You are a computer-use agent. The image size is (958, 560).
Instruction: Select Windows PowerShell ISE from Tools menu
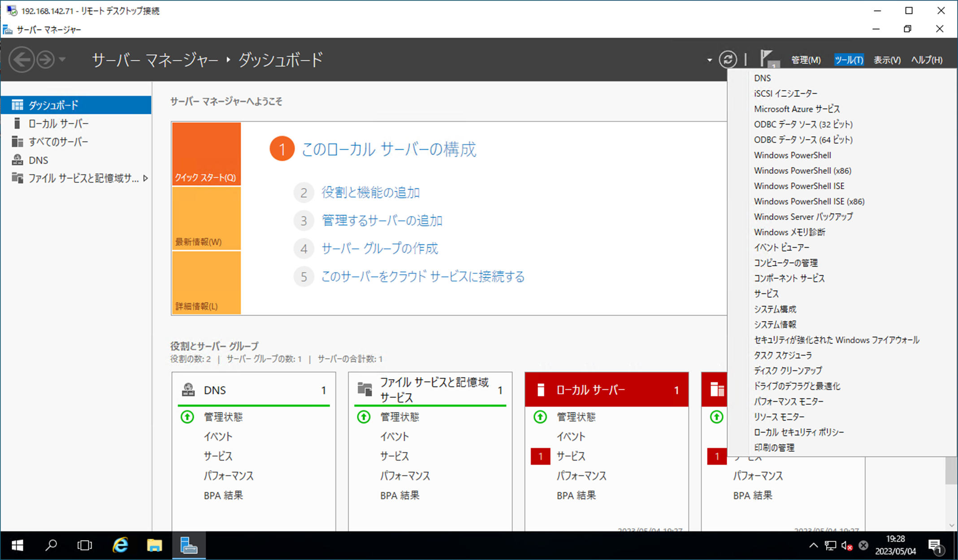(799, 186)
